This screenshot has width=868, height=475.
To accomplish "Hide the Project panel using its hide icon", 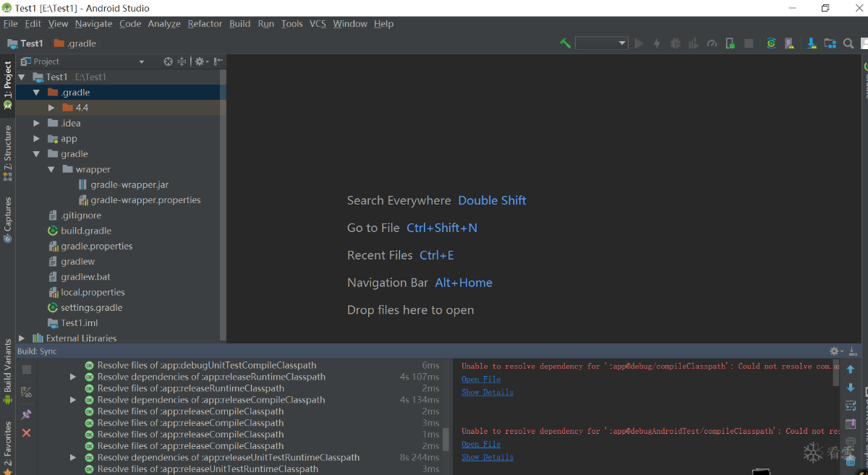I will [x=218, y=61].
